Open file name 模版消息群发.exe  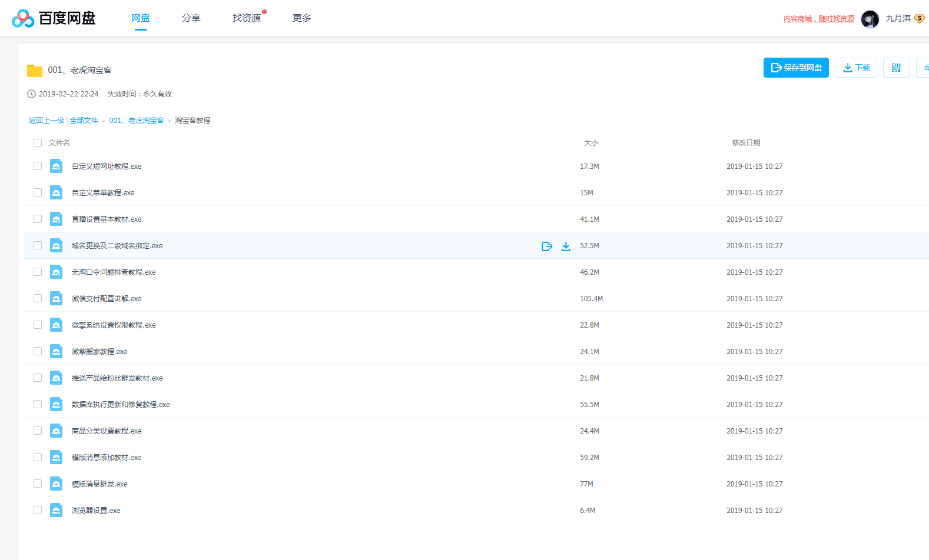pos(99,484)
